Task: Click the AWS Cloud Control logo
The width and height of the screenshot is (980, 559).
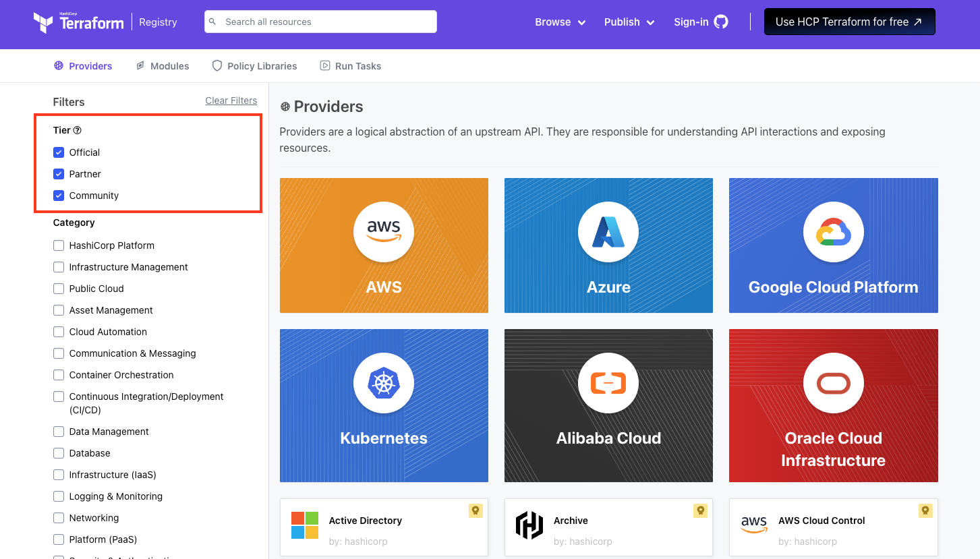Action: tap(754, 524)
